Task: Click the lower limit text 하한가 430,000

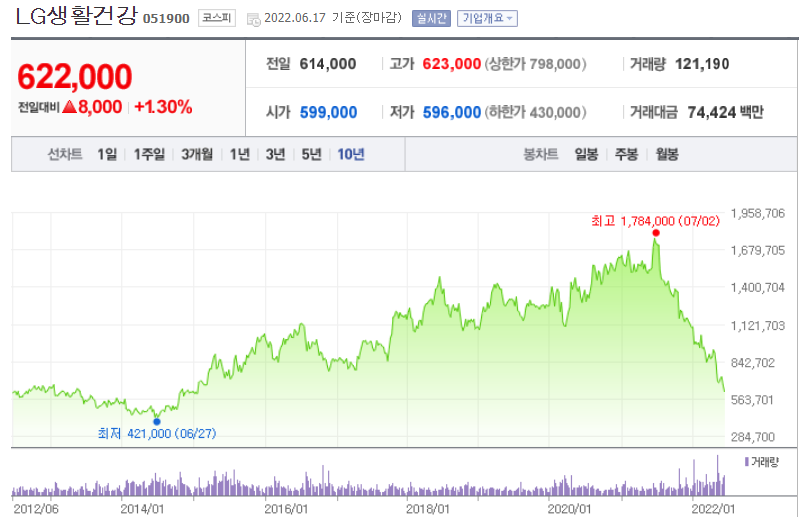Action: pos(535,112)
